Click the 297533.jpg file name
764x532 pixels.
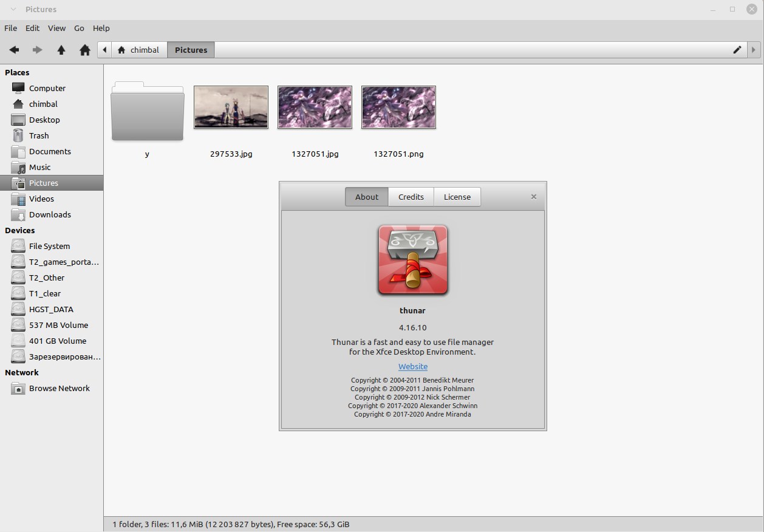tap(231, 154)
